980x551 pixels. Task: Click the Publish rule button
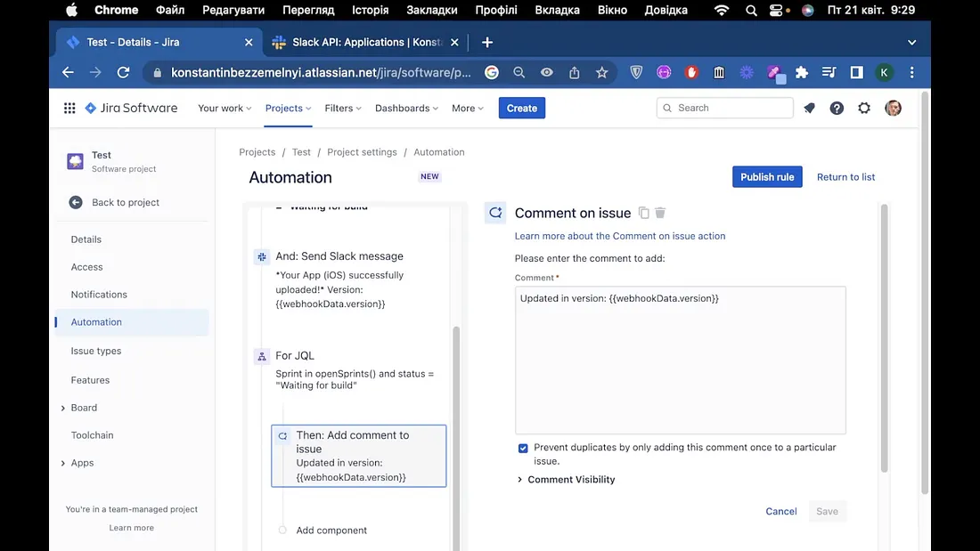pyautogui.click(x=767, y=177)
